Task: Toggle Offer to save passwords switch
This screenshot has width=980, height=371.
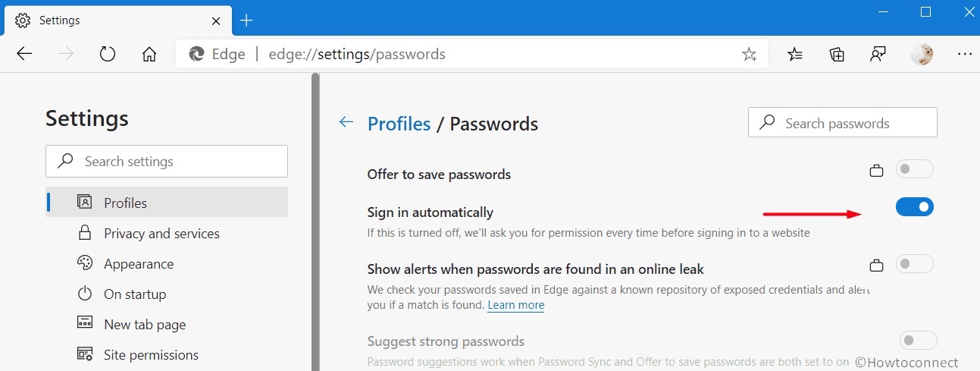Action: coord(915,169)
